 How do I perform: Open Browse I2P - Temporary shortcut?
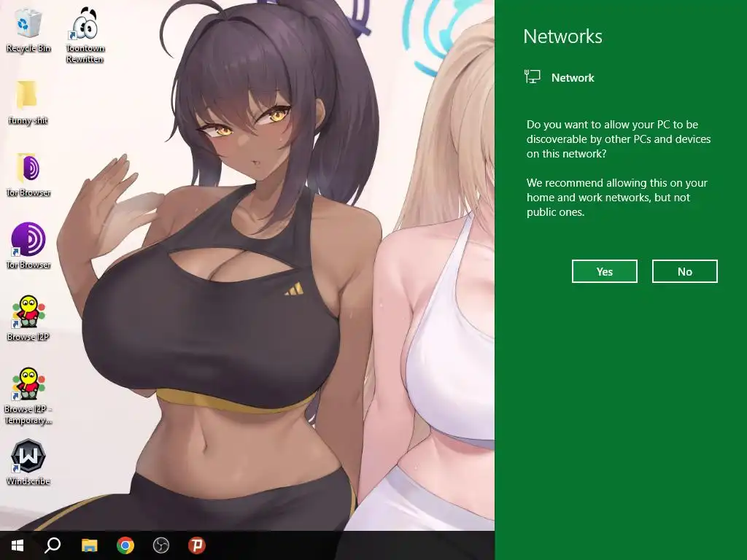tap(28, 395)
